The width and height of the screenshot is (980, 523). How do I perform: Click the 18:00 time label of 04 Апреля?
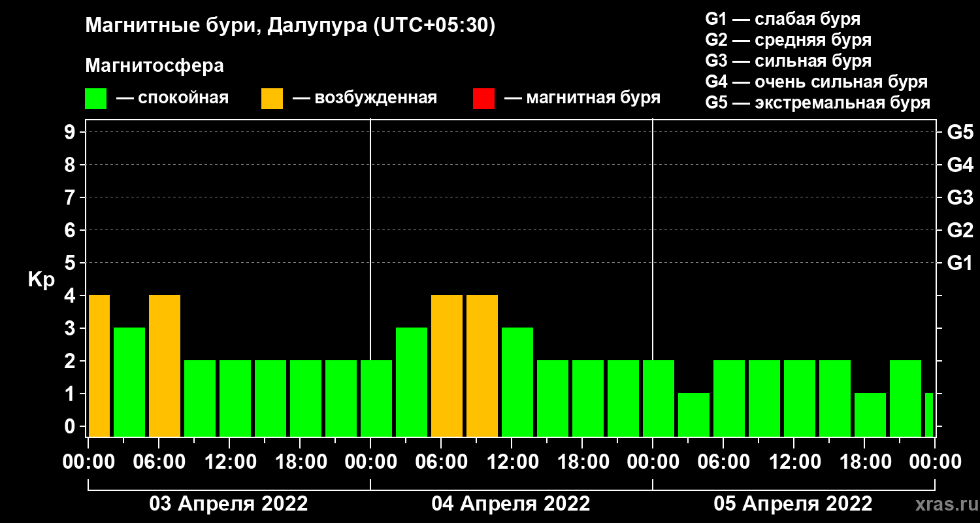(582, 462)
